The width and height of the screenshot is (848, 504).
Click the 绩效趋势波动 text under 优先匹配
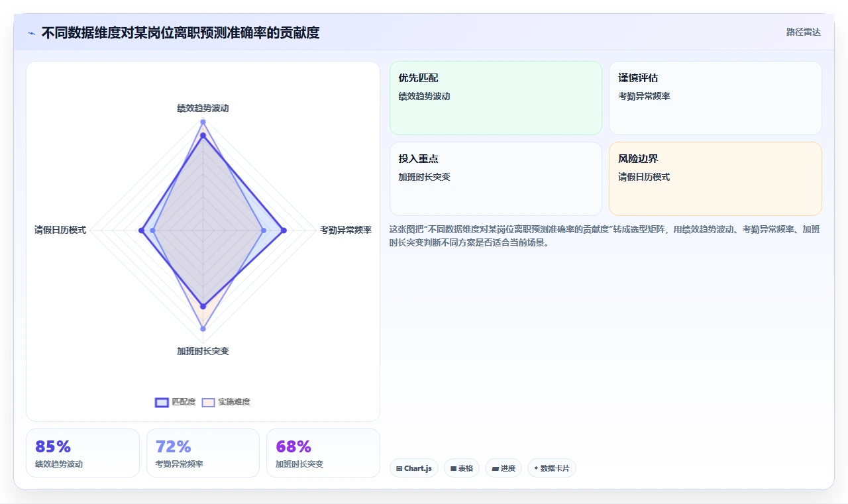424,96
